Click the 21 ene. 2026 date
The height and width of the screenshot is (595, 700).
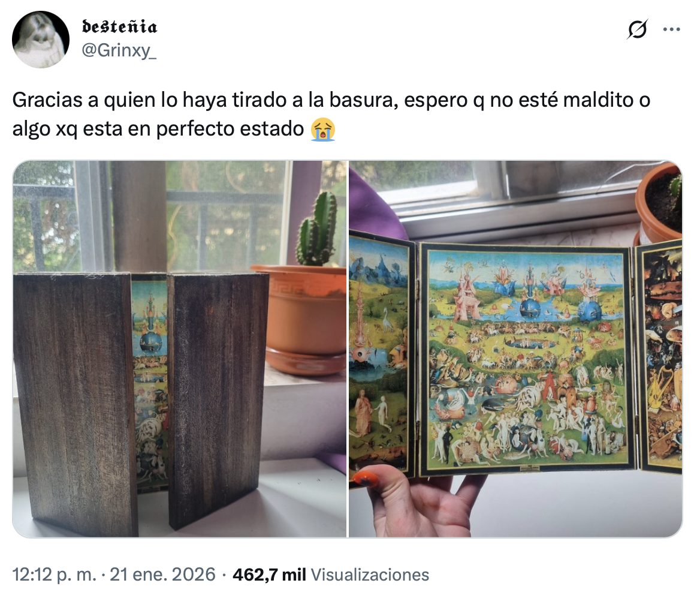click(x=162, y=575)
